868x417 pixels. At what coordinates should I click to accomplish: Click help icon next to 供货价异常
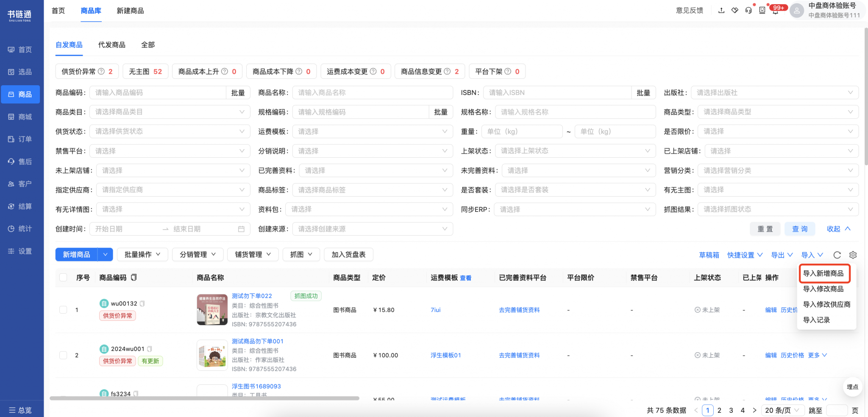101,71
